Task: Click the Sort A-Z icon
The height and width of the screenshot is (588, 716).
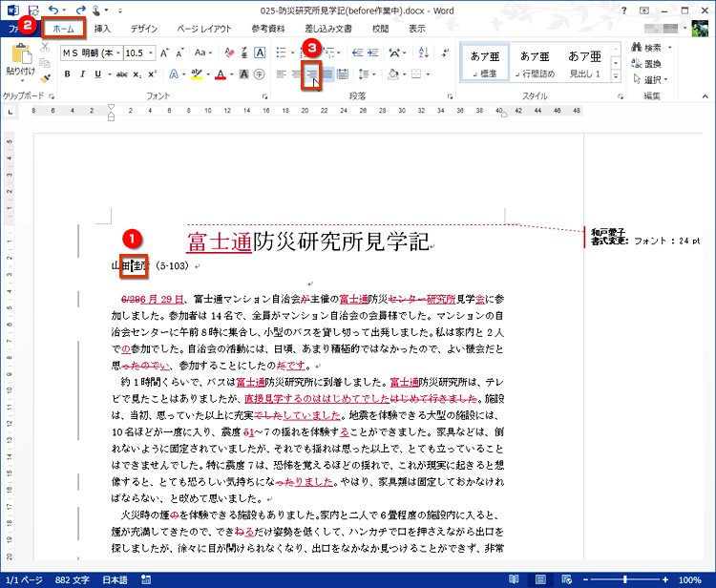Action: point(423,52)
